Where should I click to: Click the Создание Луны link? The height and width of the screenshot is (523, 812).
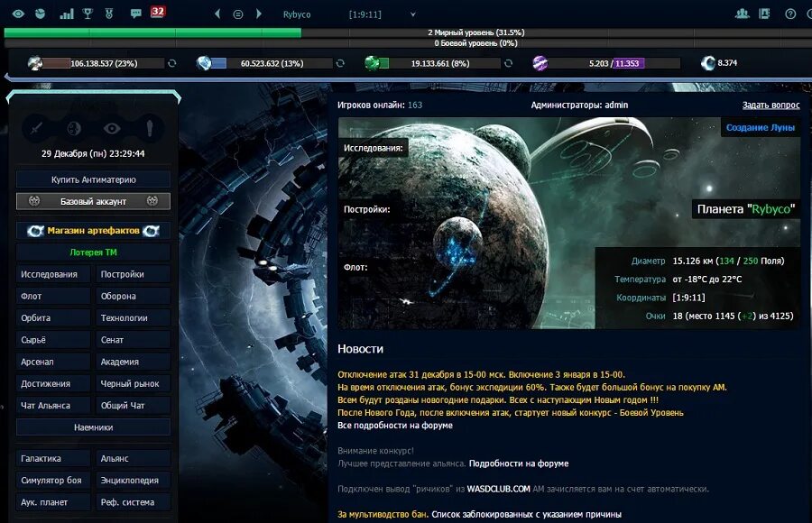click(x=761, y=127)
